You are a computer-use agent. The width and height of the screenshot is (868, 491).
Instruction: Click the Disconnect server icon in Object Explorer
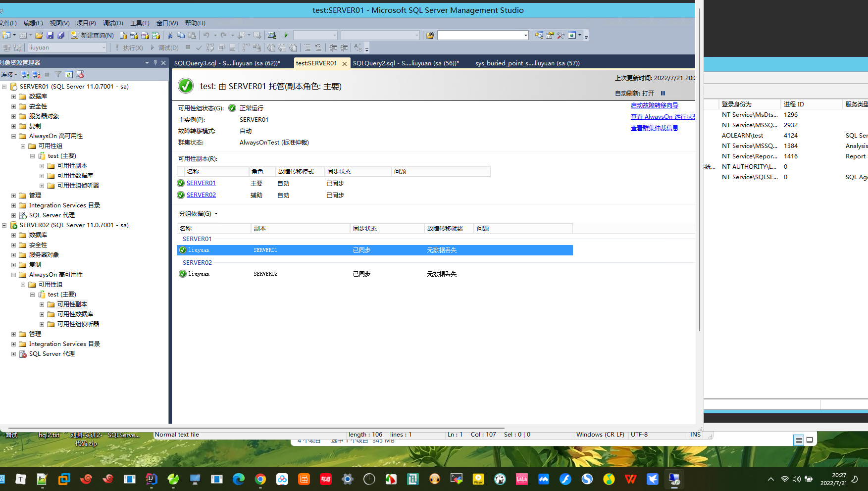click(36, 75)
